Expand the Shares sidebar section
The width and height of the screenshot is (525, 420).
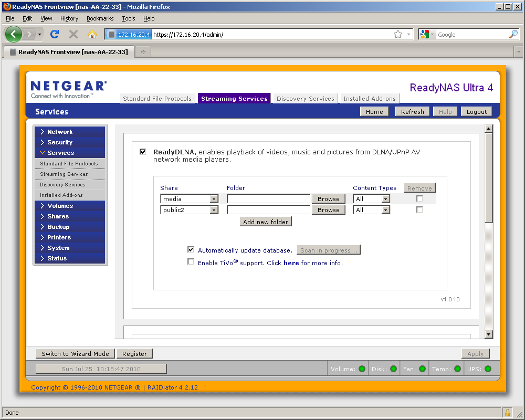click(70, 216)
